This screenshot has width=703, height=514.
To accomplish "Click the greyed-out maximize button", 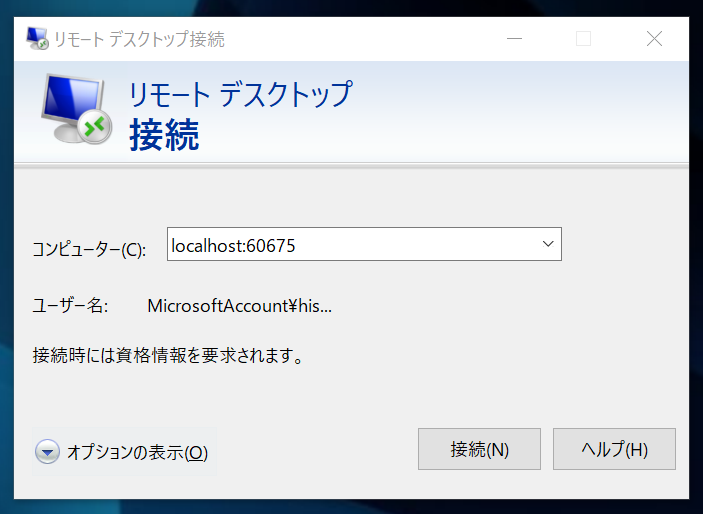I will tap(583, 39).
